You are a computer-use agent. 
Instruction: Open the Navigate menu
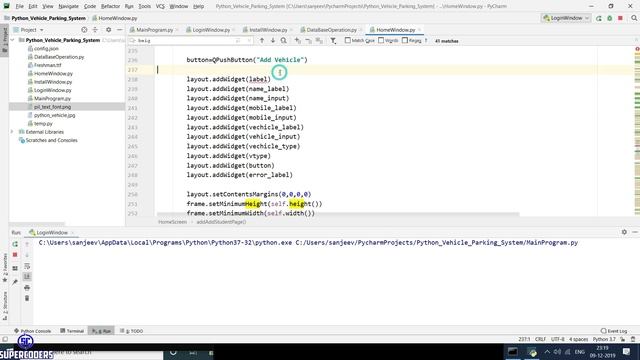pos(68,7)
